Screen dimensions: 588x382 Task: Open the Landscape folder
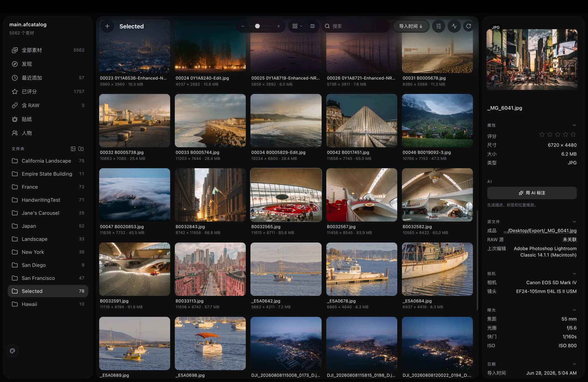pyautogui.click(x=48, y=239)
